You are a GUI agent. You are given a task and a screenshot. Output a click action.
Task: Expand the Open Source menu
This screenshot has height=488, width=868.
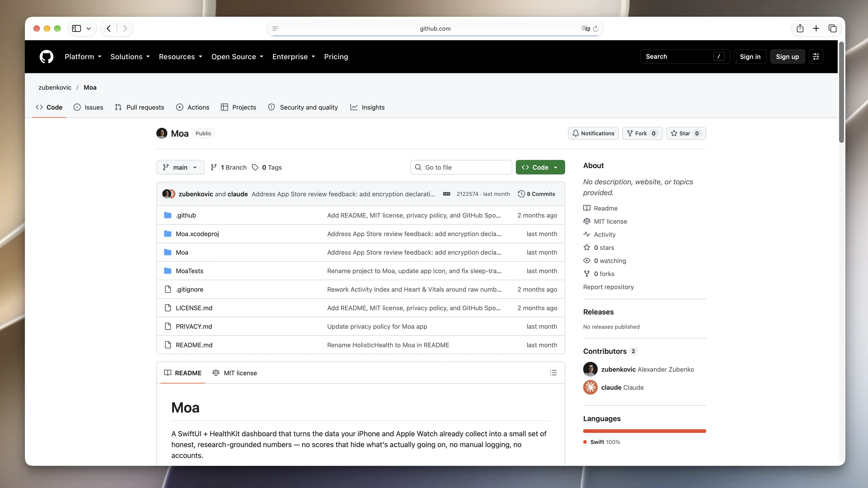click(237, 56)
